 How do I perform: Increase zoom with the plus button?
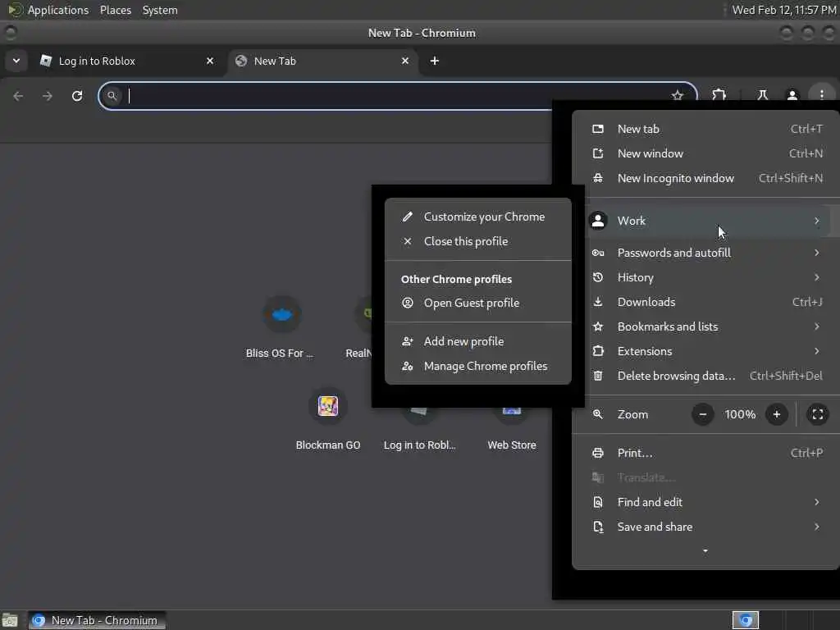(776, 414)
